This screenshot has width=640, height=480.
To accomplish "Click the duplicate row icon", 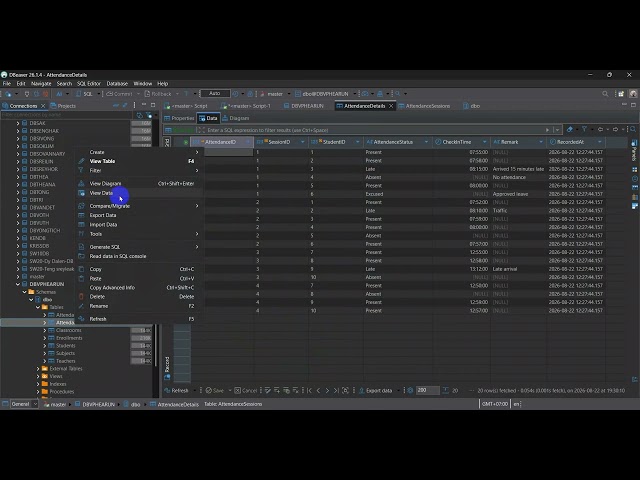I will click(287, 391).
